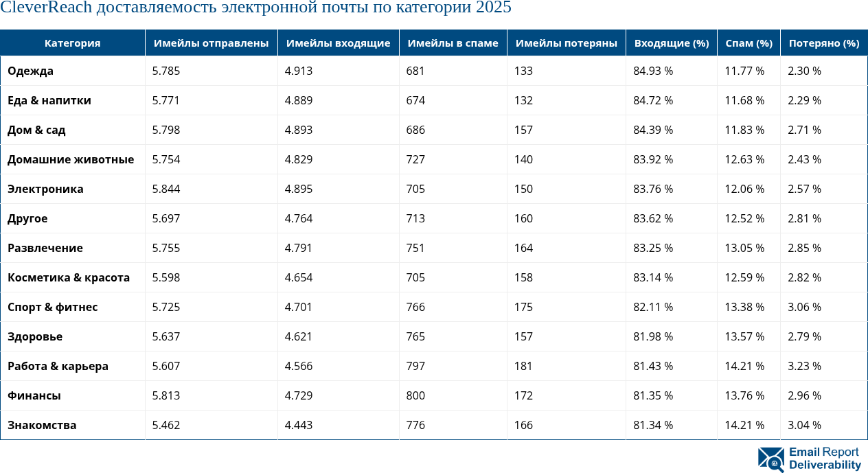Click spam percentage 13.57 % in Здоровье row
The height and width of the screenshot is (473, 868).
click(x=744, y=336)
